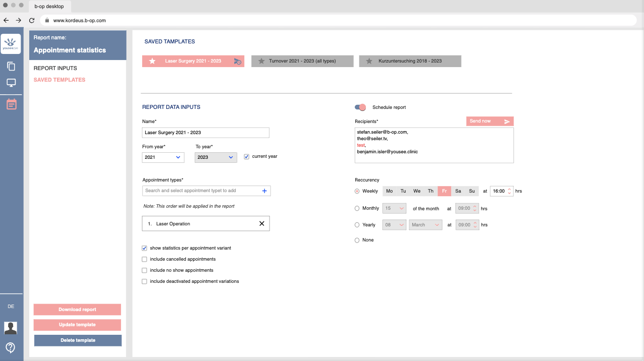This screenshot has height=361, width=644.
Task: Expand the To year dropdown
Action: pos(216,157)
